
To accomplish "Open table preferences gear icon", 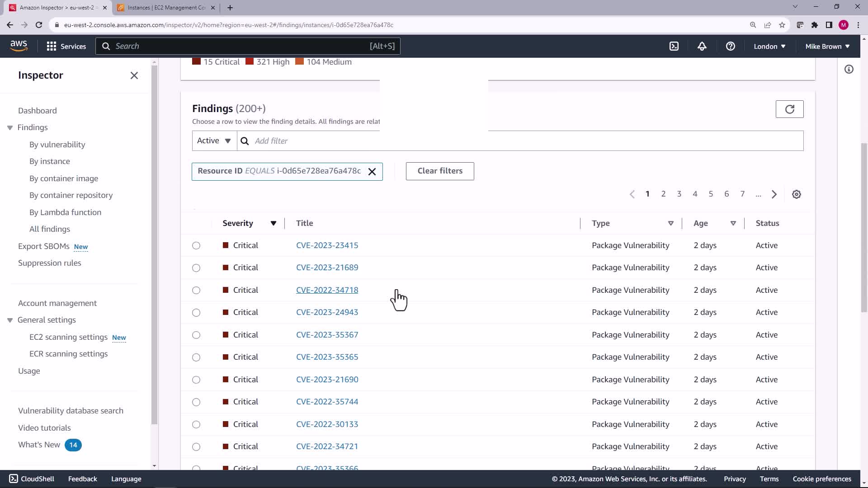I will 797,194.
